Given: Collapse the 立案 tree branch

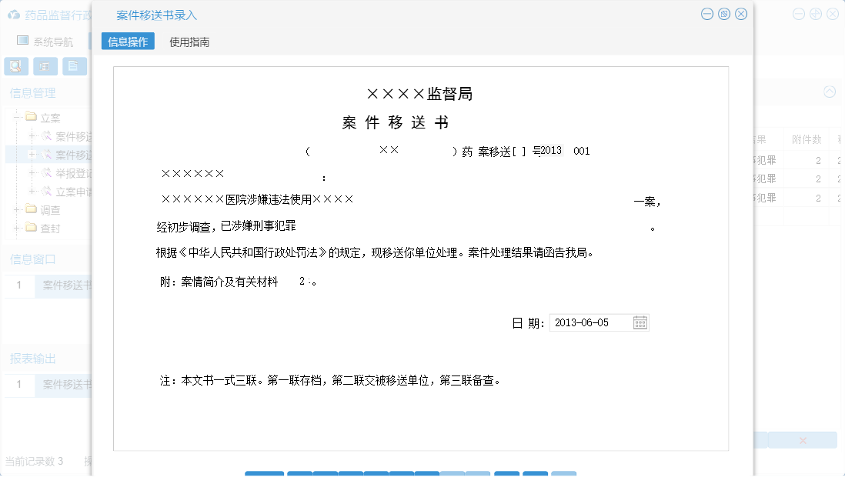Looking at the screenshot, I should 16,116.
